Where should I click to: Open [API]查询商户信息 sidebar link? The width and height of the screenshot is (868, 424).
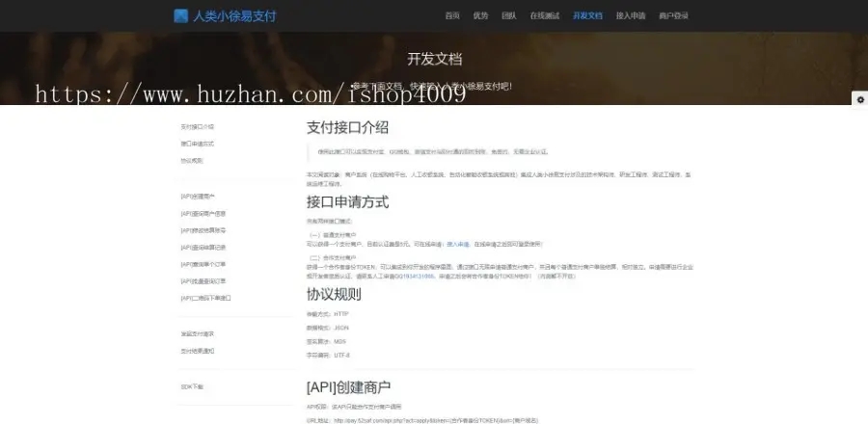tap(203, 213)
